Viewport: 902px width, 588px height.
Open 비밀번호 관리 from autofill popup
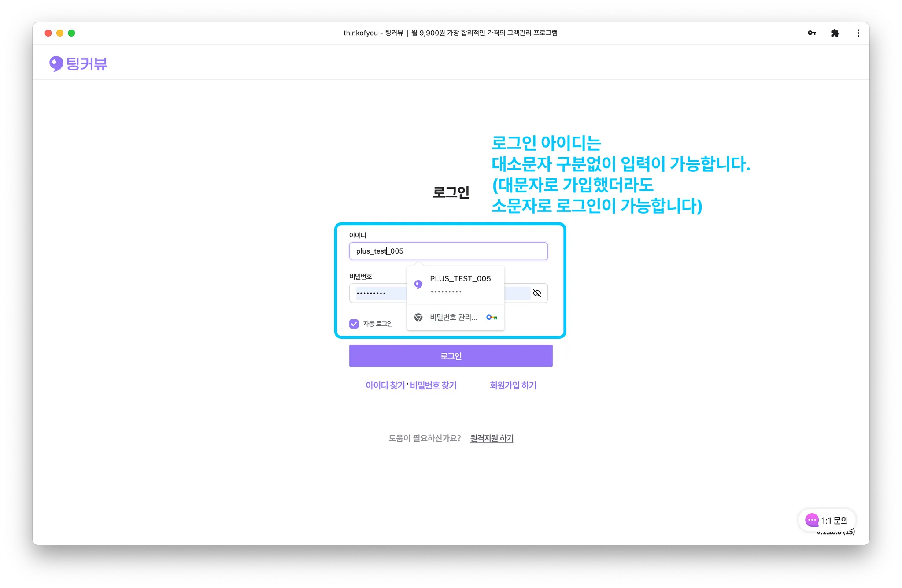[x=453, y=317]
